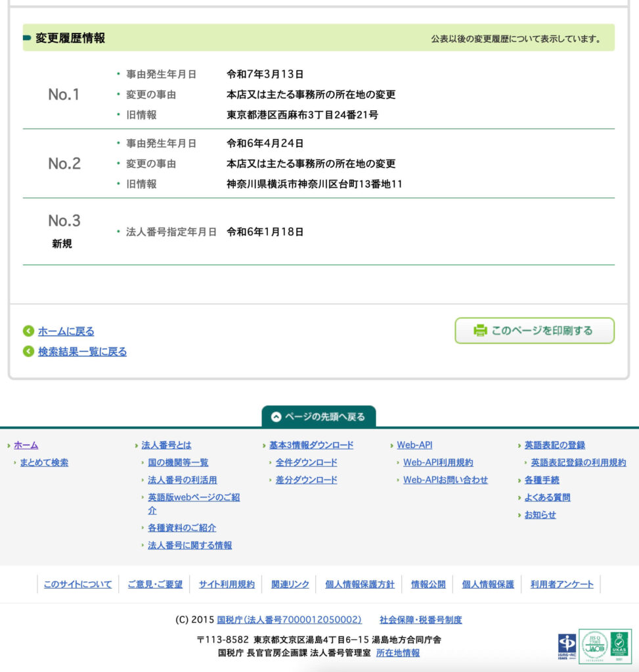Open 英語版webページのご紹介 link

click(x=194, y=503)
